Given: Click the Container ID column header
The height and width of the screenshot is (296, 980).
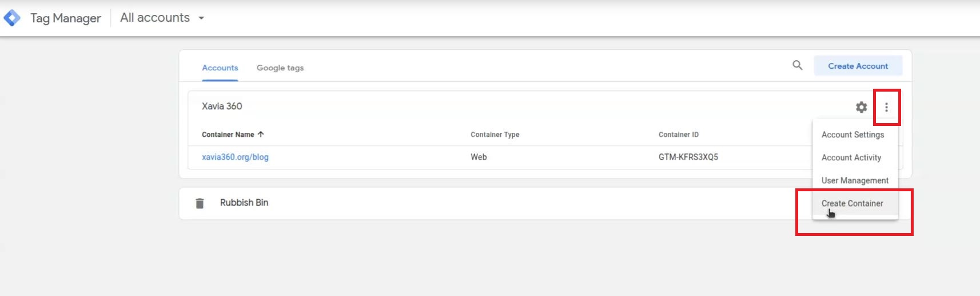Looking at the screenshot, I should 678,135.
